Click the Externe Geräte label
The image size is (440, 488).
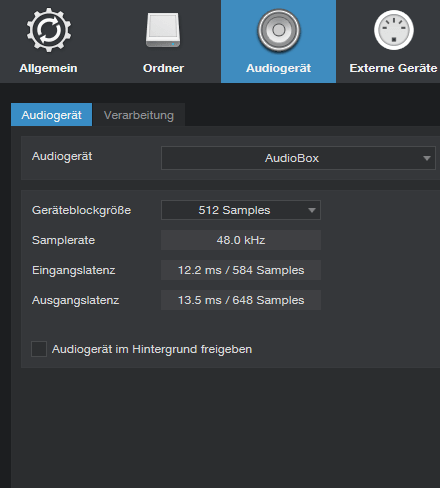pyautogui.click(x=393, y=68)
